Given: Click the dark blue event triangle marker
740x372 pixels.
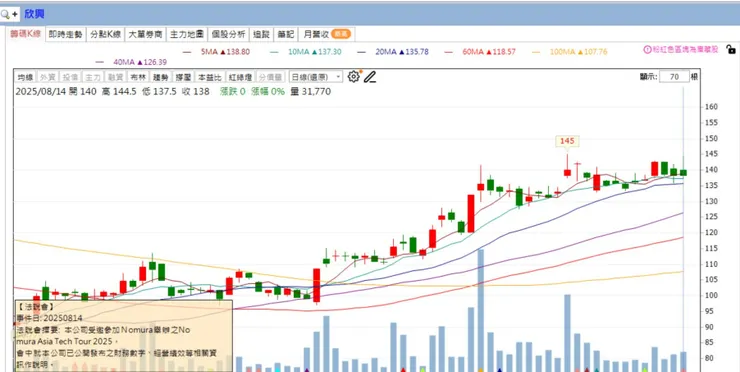Looking at the screenshot, I should (499, 370).
